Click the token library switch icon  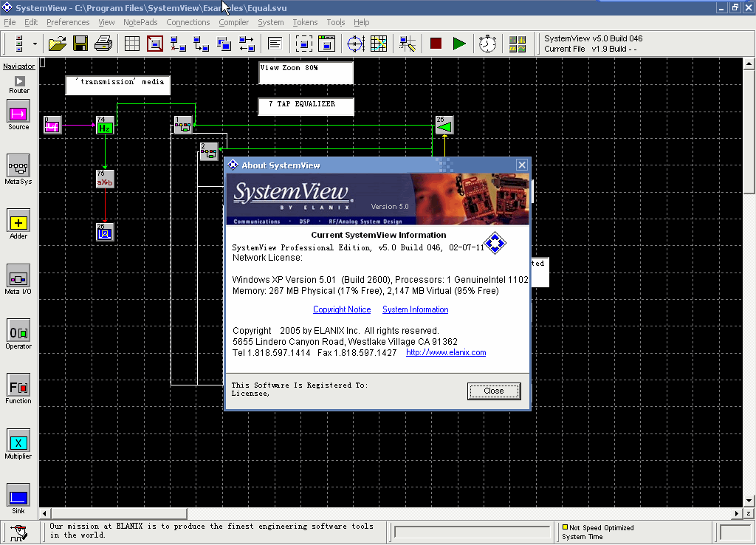pos(19,44)
